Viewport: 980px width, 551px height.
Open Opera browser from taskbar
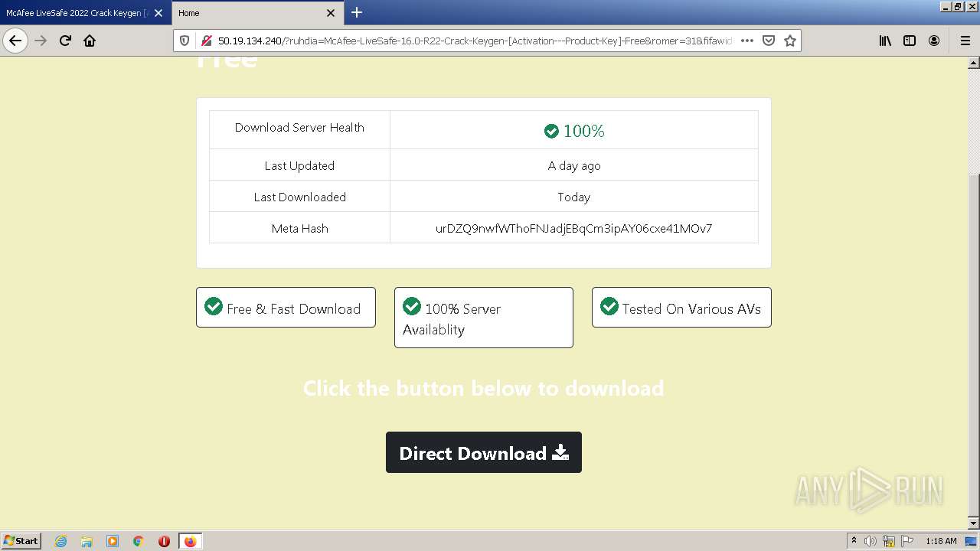click(164, 541)
